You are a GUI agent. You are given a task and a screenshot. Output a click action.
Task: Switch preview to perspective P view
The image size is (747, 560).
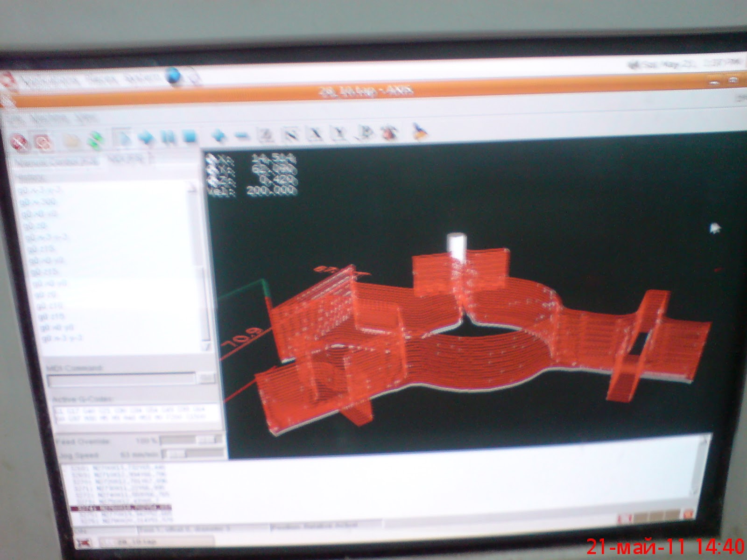[364, 133]
